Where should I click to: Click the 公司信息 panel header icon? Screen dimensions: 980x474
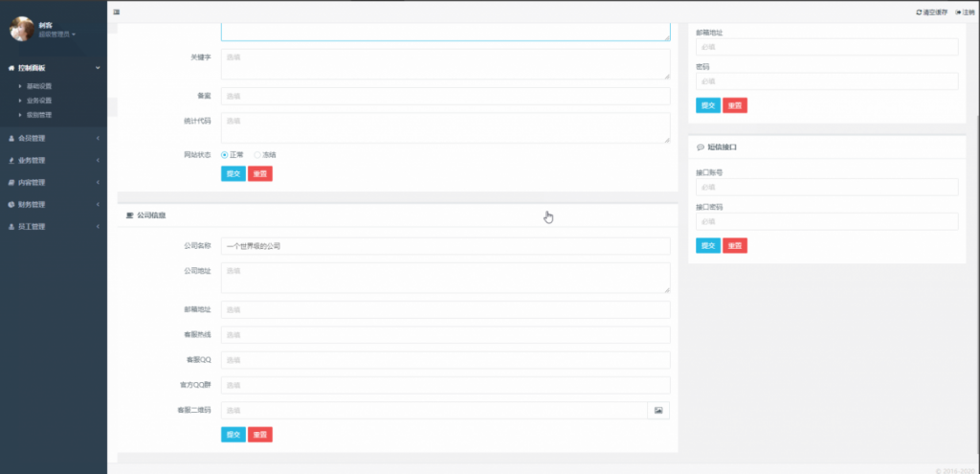coord(130,215)
